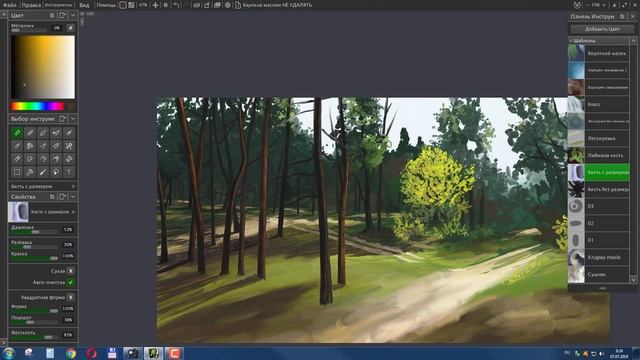640x360 pixels.
Task: Select the Airbrush tool
Action: [x=56, y=133]
